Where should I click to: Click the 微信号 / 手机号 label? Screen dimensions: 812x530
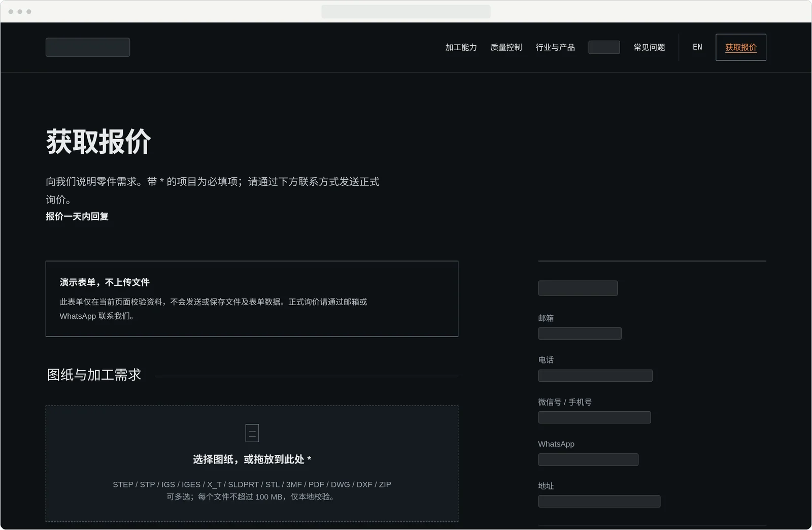click(x=565, y=402)
